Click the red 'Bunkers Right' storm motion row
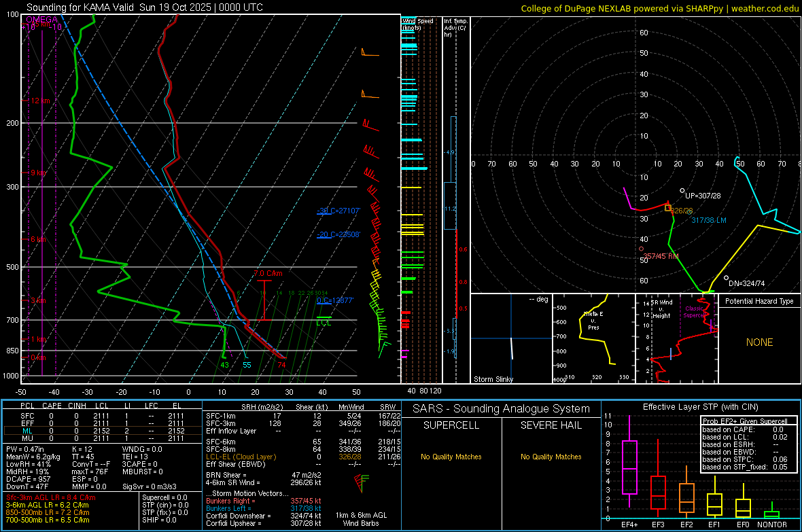 [264, 501]
